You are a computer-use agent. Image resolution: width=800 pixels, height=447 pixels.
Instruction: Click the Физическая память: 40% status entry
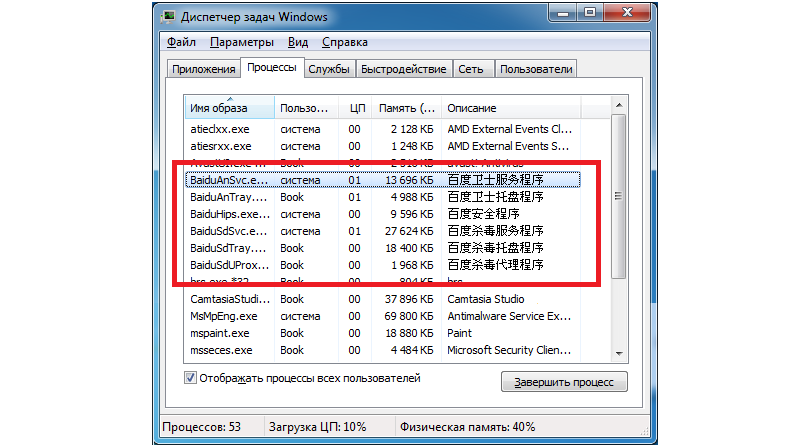467,427
